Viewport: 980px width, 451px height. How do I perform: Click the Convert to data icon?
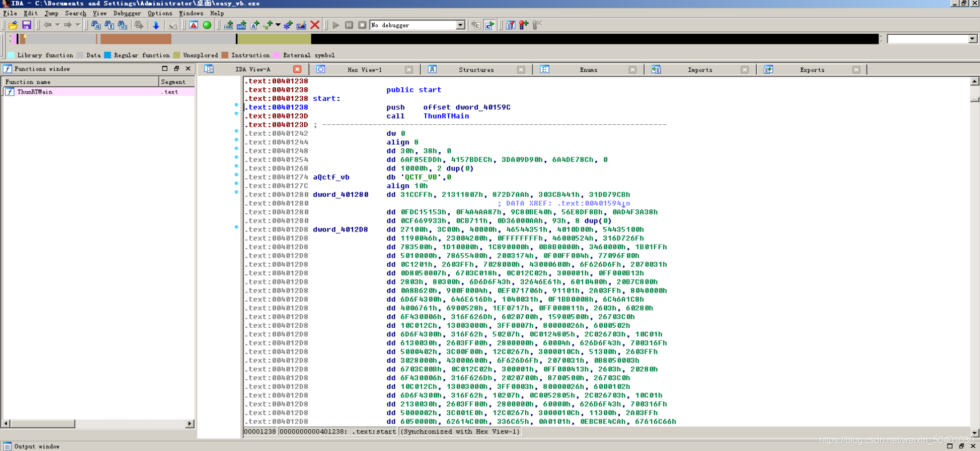pos(241,25)
